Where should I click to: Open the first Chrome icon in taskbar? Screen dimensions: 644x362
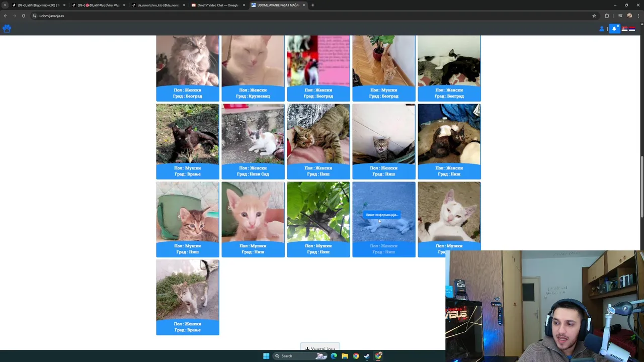tap(356, 356)
